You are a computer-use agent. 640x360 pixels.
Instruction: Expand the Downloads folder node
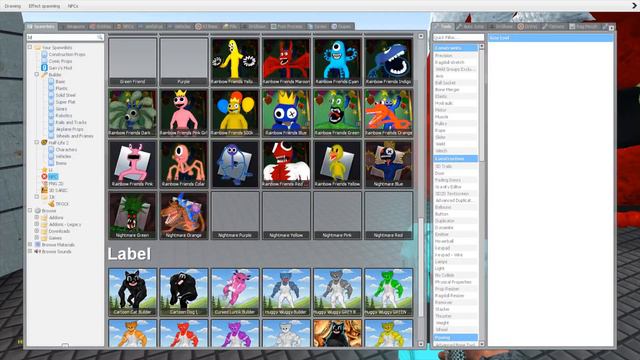(37, 231)
